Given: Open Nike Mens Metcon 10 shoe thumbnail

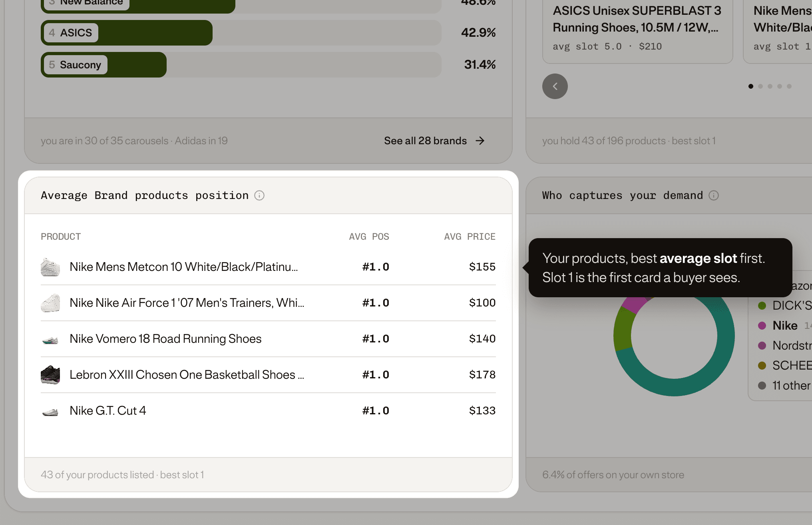Looking at the screenshot, I should [x=50, y=267].
